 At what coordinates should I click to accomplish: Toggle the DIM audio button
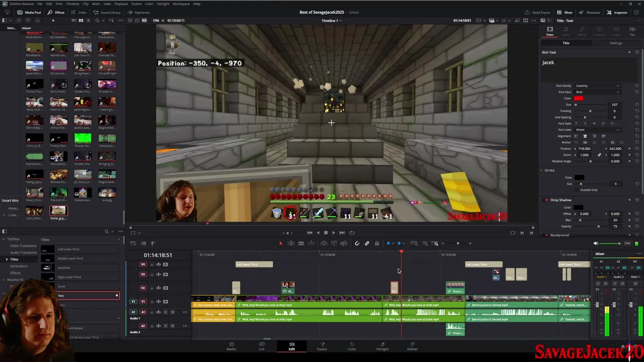click(627, 243)
